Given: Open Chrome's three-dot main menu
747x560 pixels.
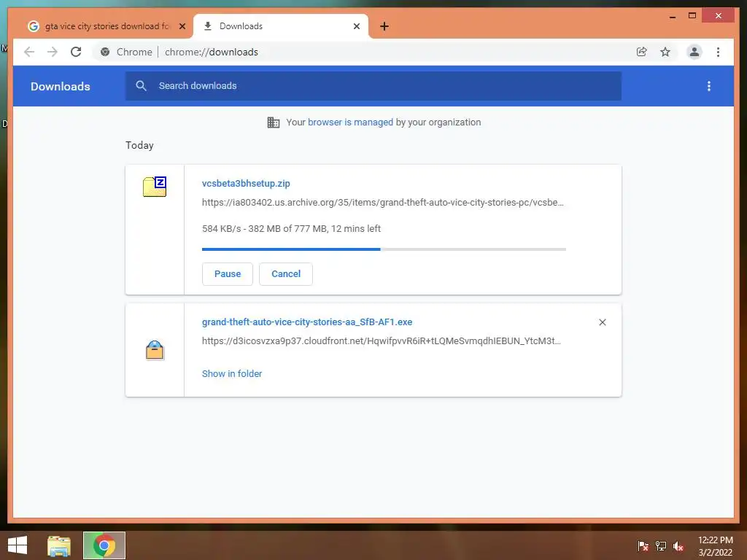Looking at the screenshot, I should coord(719,52).
